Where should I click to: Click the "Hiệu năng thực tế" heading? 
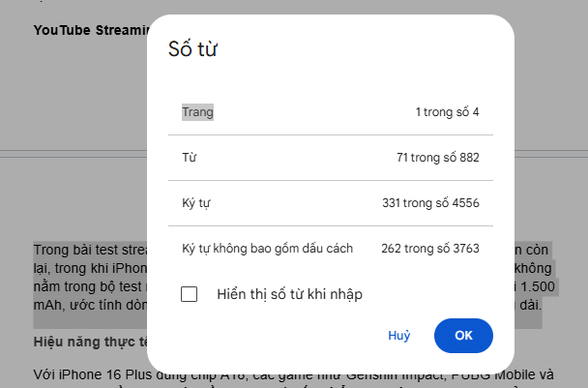pyautogui.click(x=89, y=342)
